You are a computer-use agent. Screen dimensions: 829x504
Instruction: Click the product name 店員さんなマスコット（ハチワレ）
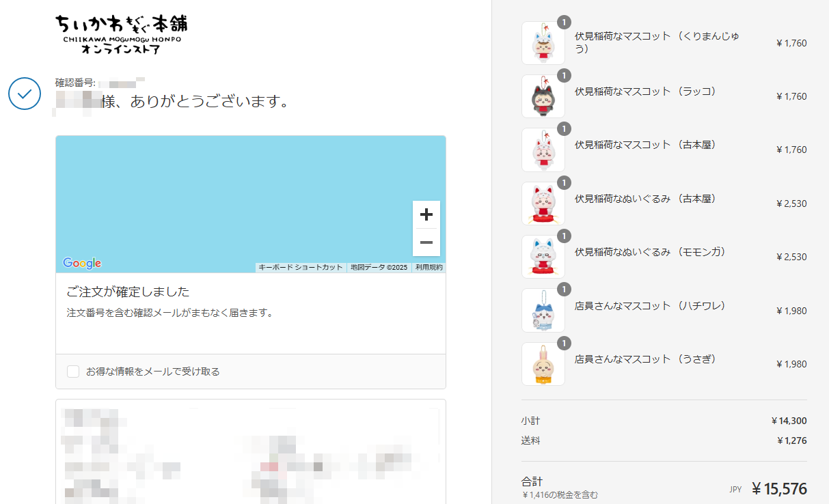(650, 305)
